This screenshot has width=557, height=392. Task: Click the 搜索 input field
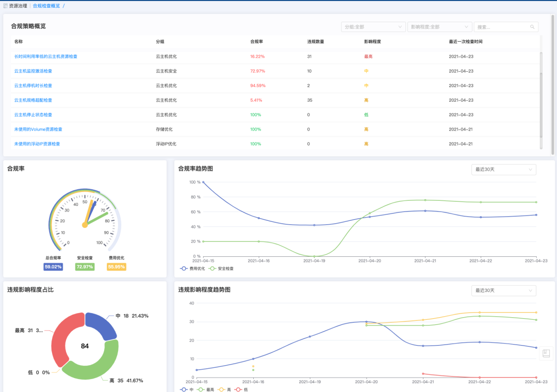(x=506, y=27)
